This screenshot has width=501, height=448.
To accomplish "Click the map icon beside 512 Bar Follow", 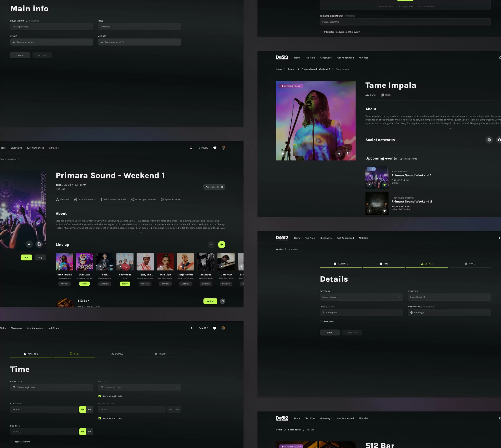I will click(223, 301).
